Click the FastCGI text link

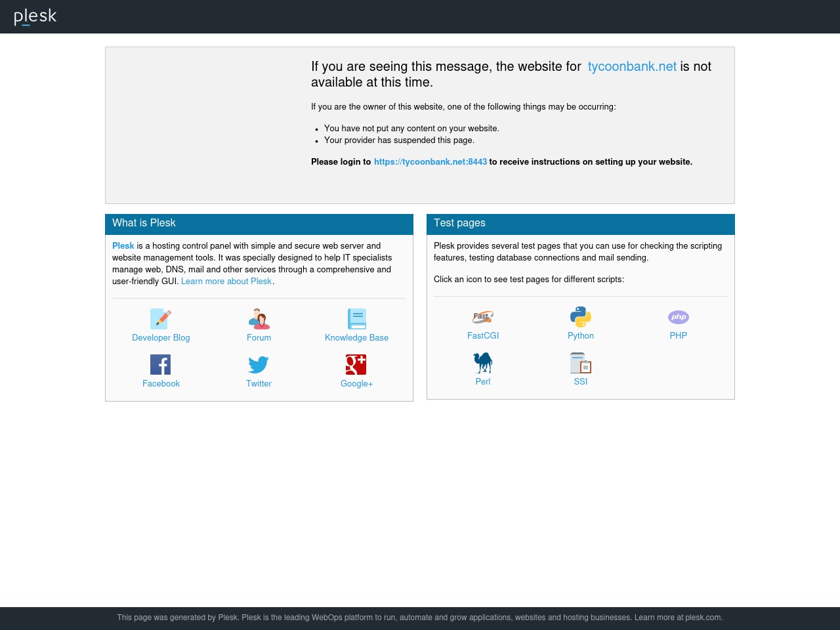point(483,336)
